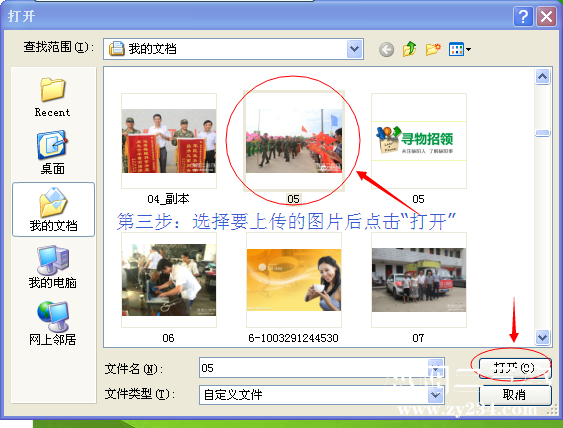The height and width of the screenshot is (428, 563).
Task: Click the scrollbar down arrow
Action: coord(543,338)
